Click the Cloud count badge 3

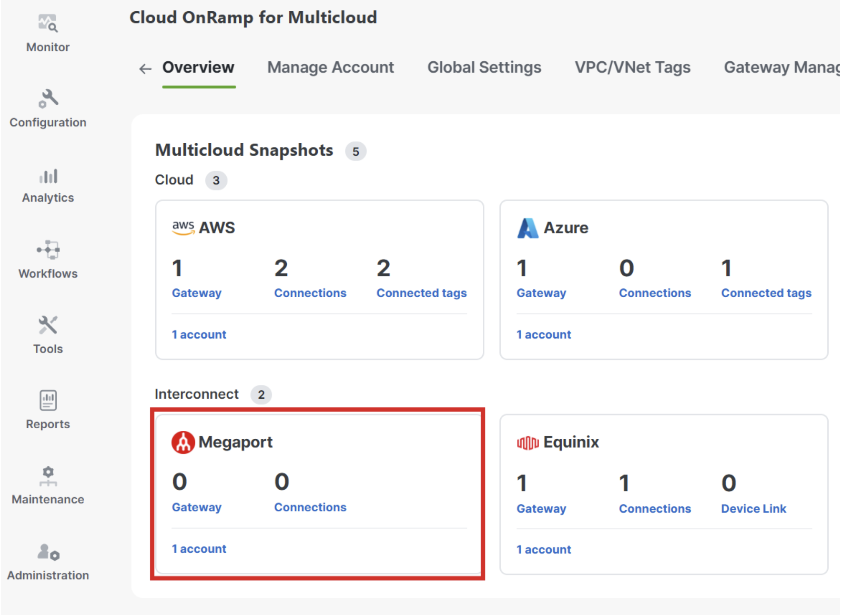216,180
